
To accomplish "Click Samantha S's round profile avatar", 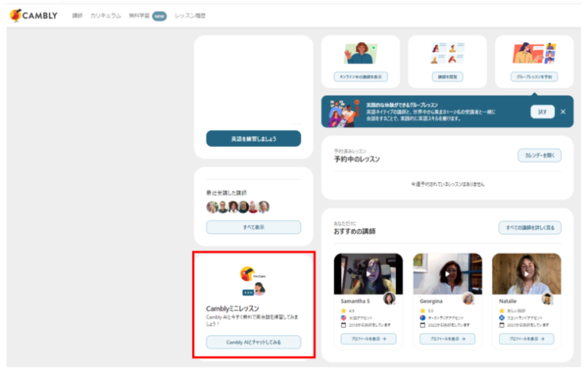I will [389, 299].
